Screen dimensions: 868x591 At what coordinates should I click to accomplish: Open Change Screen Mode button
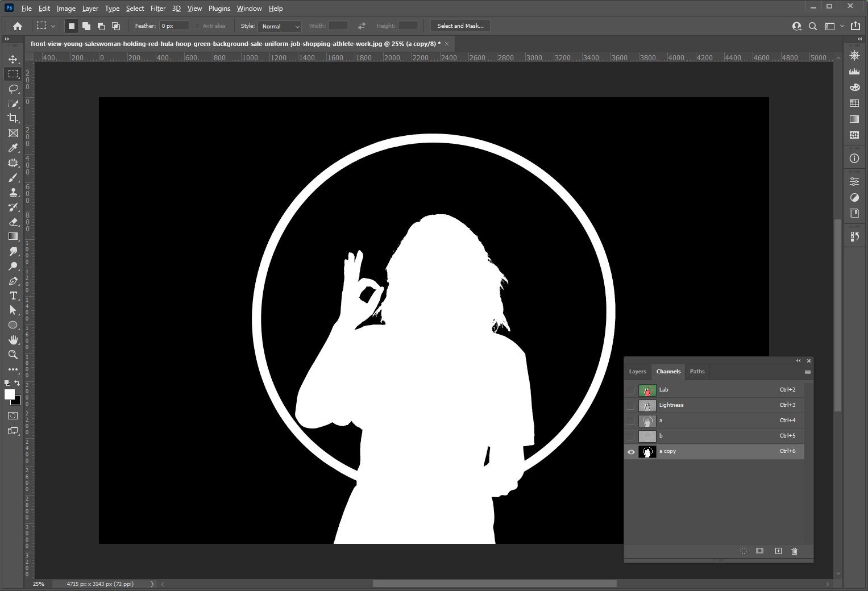pyautogui.click(x=13, y=431)
